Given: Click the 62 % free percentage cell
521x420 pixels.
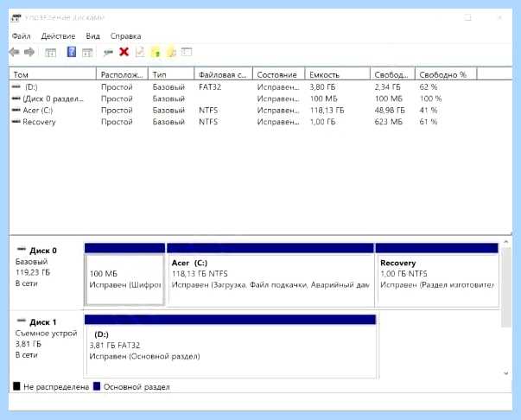Looking at the screenshot, I should (429, 87).
